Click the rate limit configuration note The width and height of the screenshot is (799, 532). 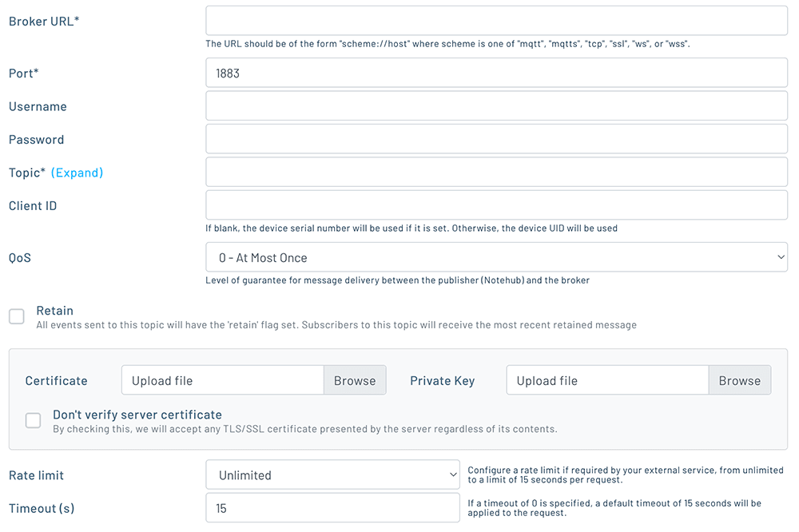coord(626,475)
